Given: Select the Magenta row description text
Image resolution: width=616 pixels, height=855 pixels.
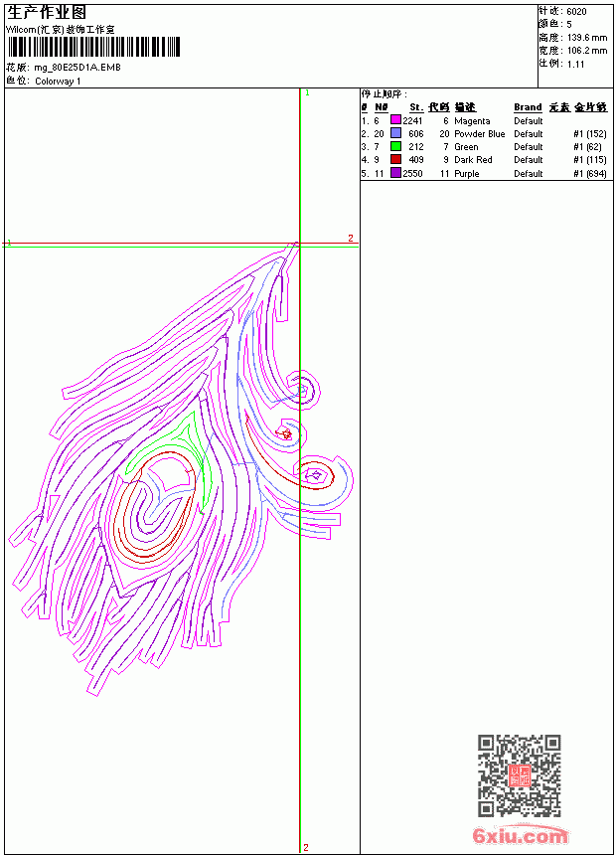Looking at the screenshot, I should [x=472, y=121].
